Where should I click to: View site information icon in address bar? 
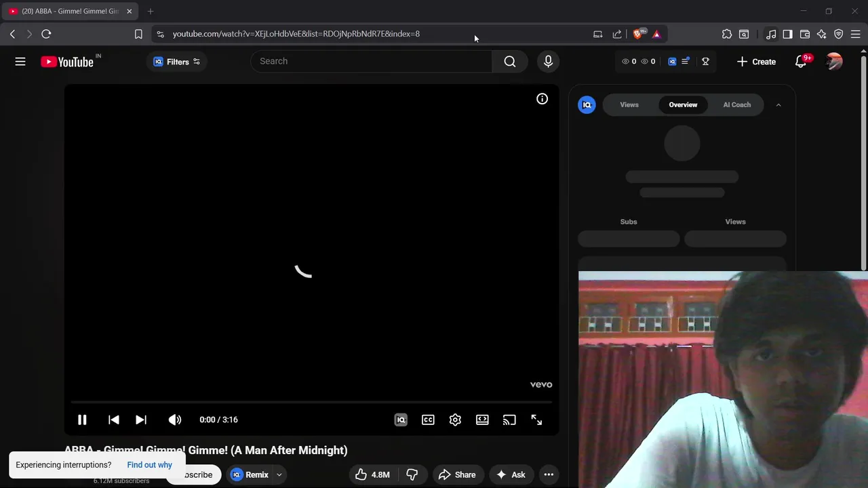pyautogui.click(x=160, y=34)
